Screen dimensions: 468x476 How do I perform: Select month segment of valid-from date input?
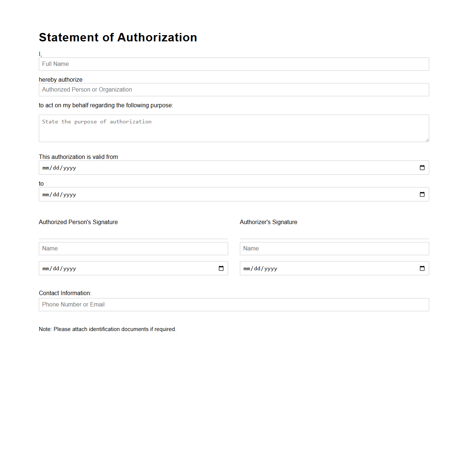tap(46, 168)
